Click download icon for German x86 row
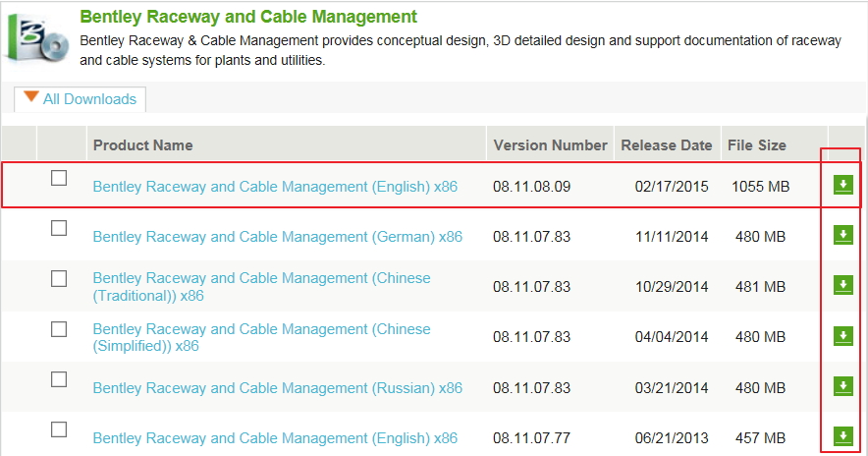The height and width of the screenshot is (456, 868). (842, 235)
